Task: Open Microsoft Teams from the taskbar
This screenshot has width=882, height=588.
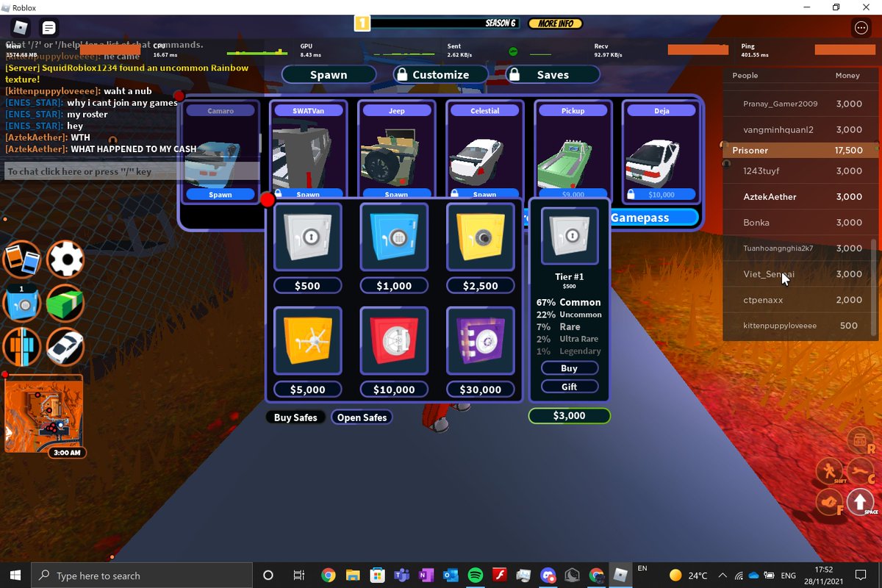Action: click(401, 576)
